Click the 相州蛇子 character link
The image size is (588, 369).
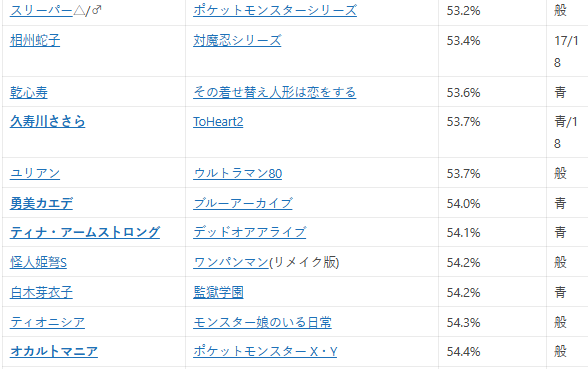click(x=35, y=40)
